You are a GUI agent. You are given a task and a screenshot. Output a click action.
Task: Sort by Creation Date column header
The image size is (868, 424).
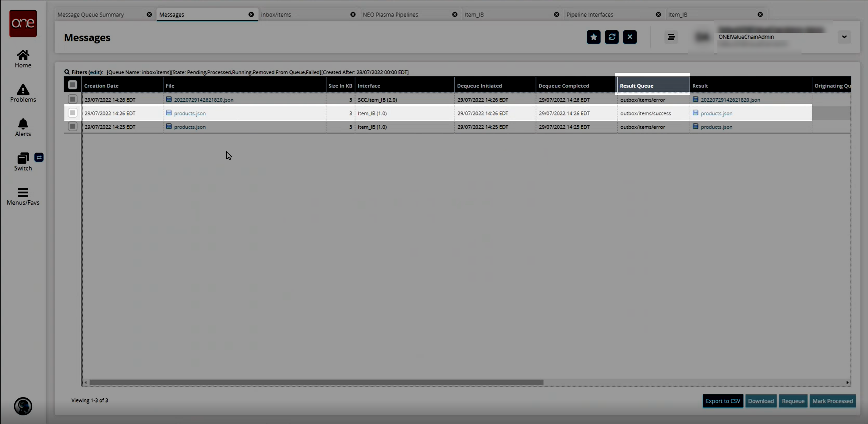[101, 86]
